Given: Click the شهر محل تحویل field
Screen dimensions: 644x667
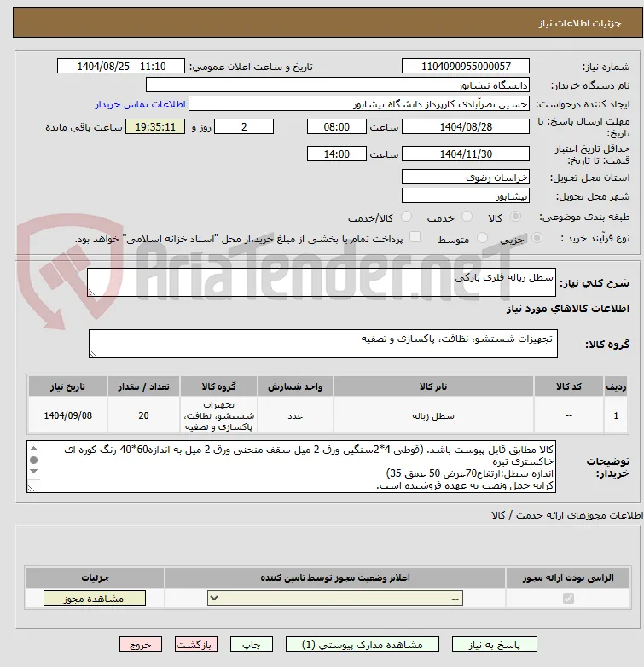Looking at the screenshot, I should click(466, 195).
